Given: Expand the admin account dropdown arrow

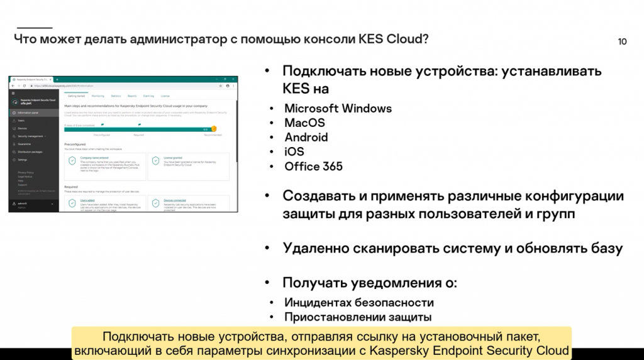Looking at the screenshot, I should point(52,204).
